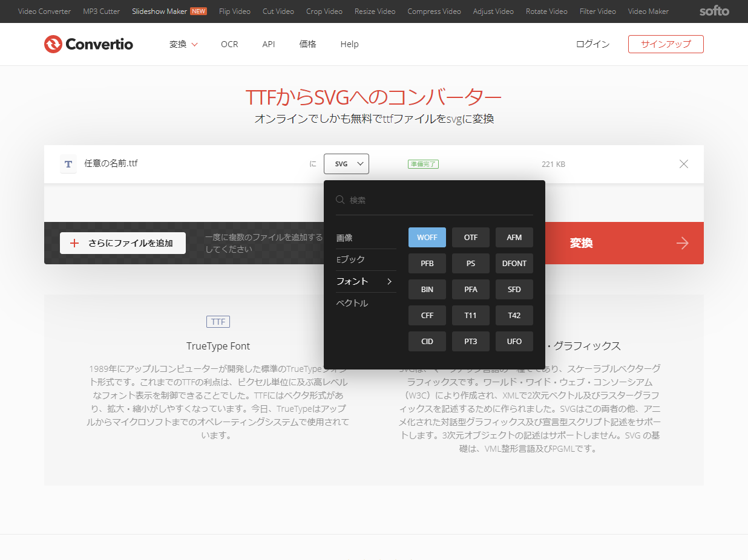Click the Convertio logo icon
The image size is (748, 560).
tap(53, 44)
